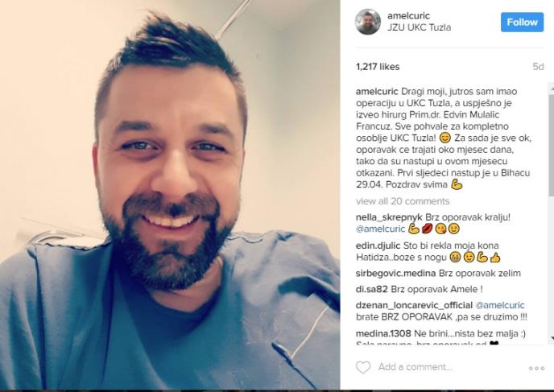
Task: Open di.sa82 commenter profile
Action: click(372, 290)
